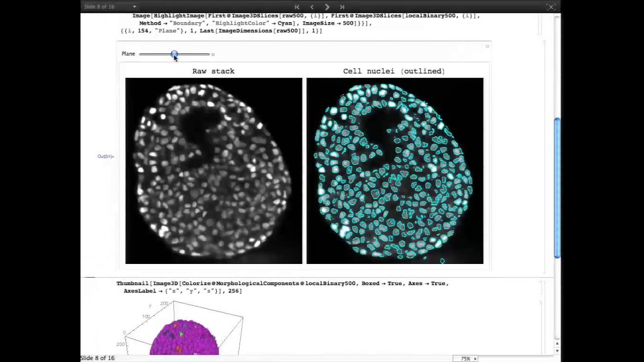The image size is (644, 362).
Task: Expand the Plane slider controls
Action: coord(213,54)
